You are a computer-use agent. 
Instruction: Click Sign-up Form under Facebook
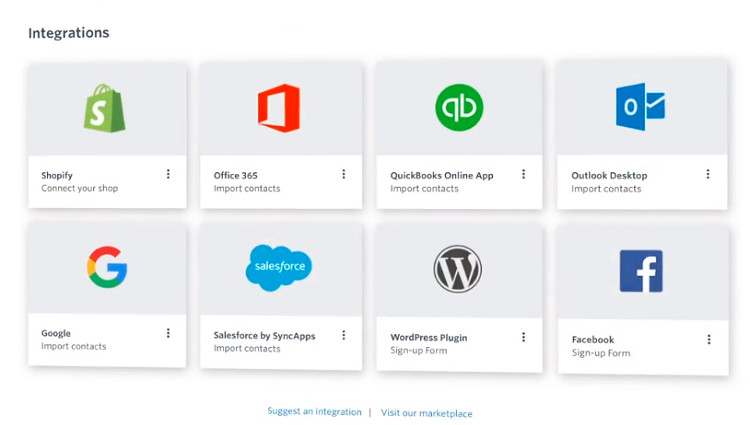pos(601,353)
